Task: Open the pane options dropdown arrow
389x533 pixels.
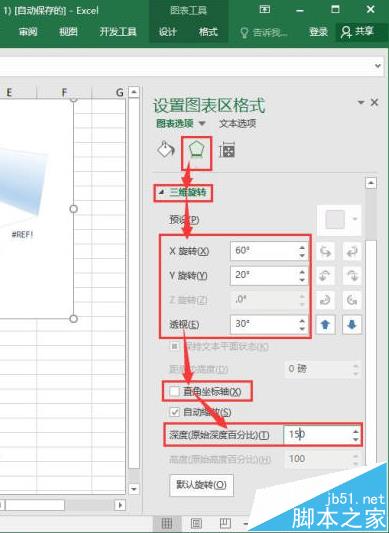Action: pyautogui.click(x=361, y=102)
